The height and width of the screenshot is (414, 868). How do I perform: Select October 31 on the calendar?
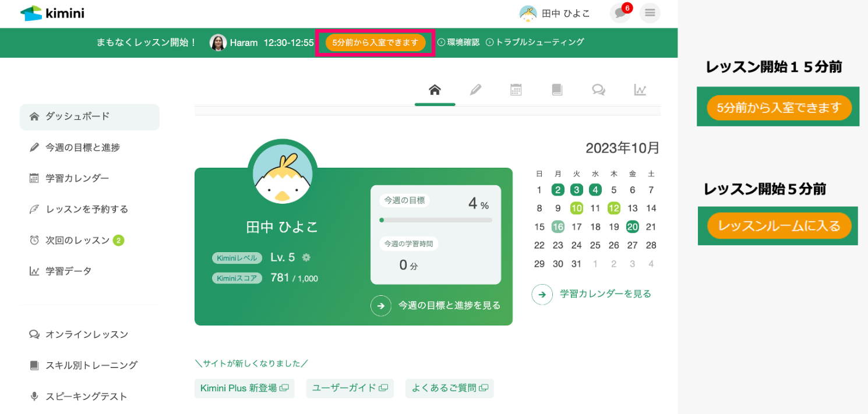(x=577, y=264)
